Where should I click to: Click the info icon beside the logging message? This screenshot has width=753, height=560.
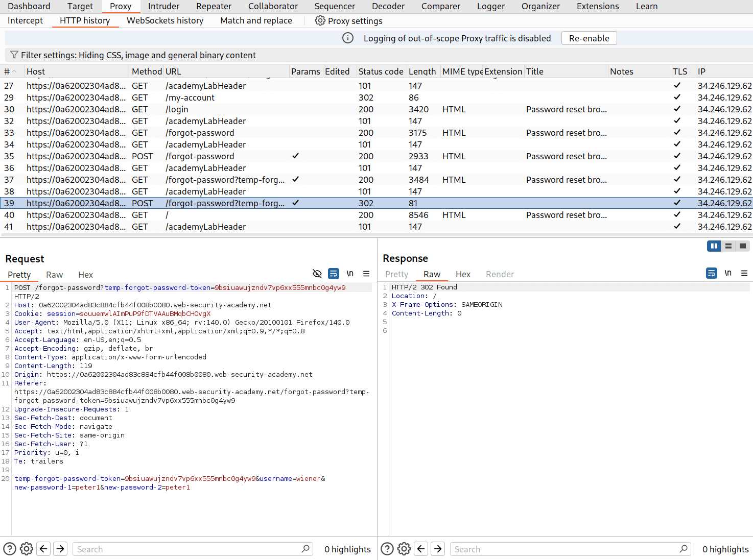tap(347, 38)
